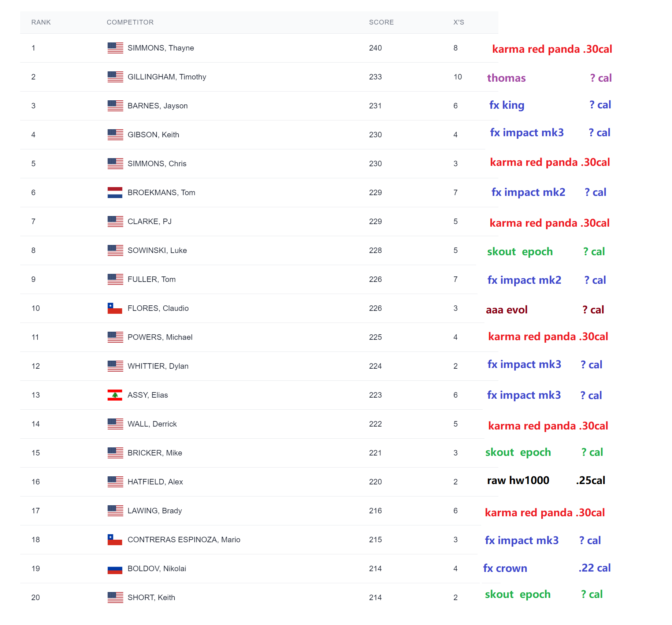
Task: Click the 'fx crown .22 cal' annotation
Action: 547,568
